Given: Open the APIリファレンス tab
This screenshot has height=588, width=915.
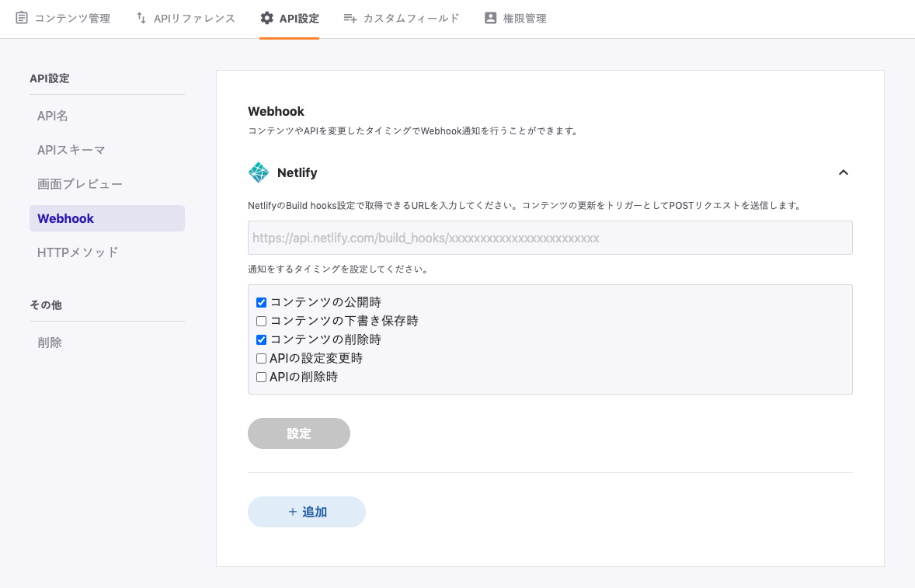Looking at the screenshot, I should [x=194, y=18].
